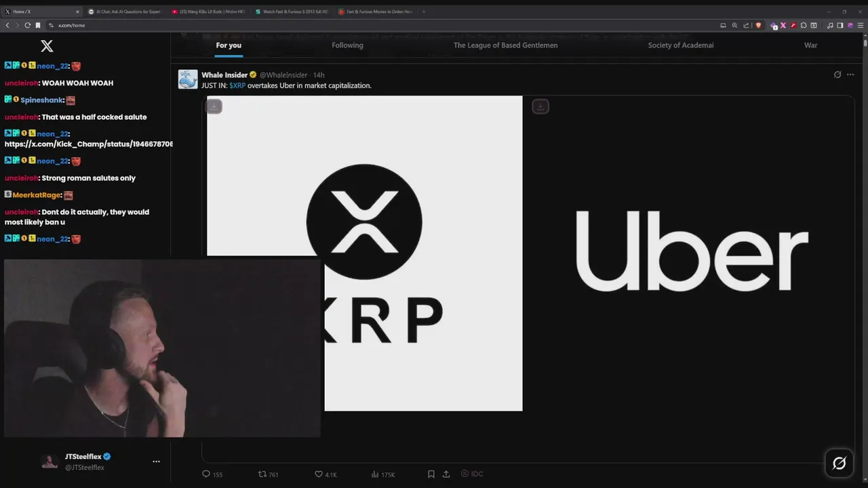Click MeerkatRage username in chat
The image size is (868, 488).
(x=37, y=195)
